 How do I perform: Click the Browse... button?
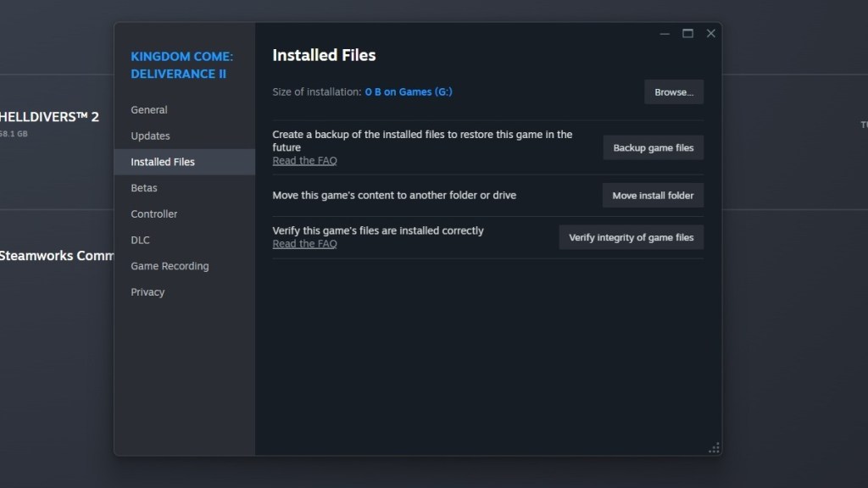[x=674, y=92]
